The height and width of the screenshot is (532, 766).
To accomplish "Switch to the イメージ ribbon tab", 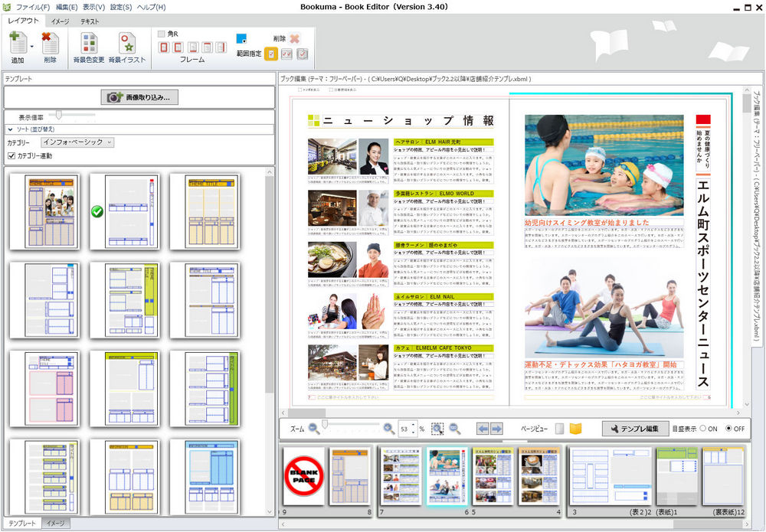I will [59, 21].
